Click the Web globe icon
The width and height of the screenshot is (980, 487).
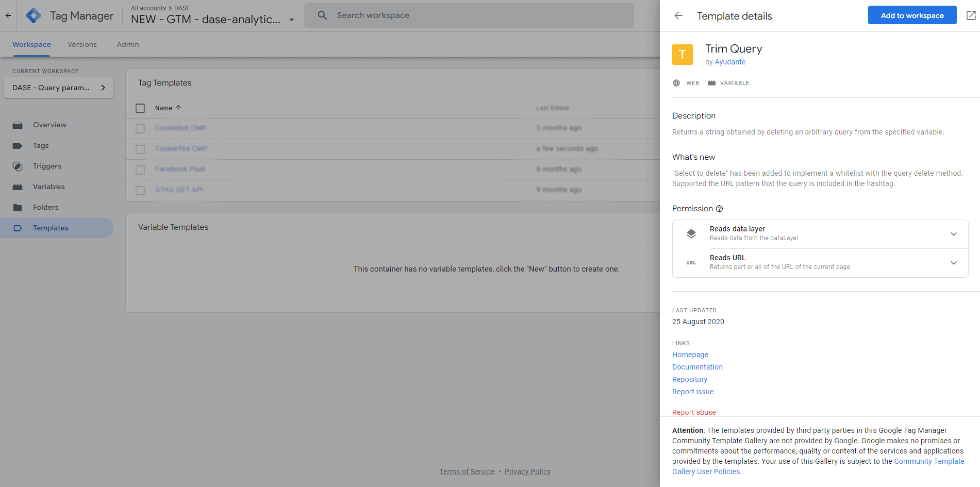(676, 83)
